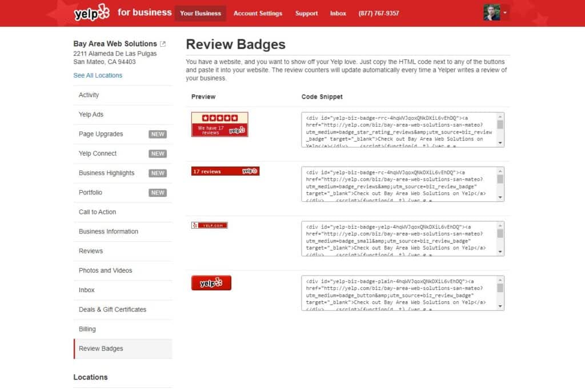Image resolution: width=585 pixels, height=392 pixels.
Task: Expand the account dropdown arrow beside avatar
Action: 505,13
